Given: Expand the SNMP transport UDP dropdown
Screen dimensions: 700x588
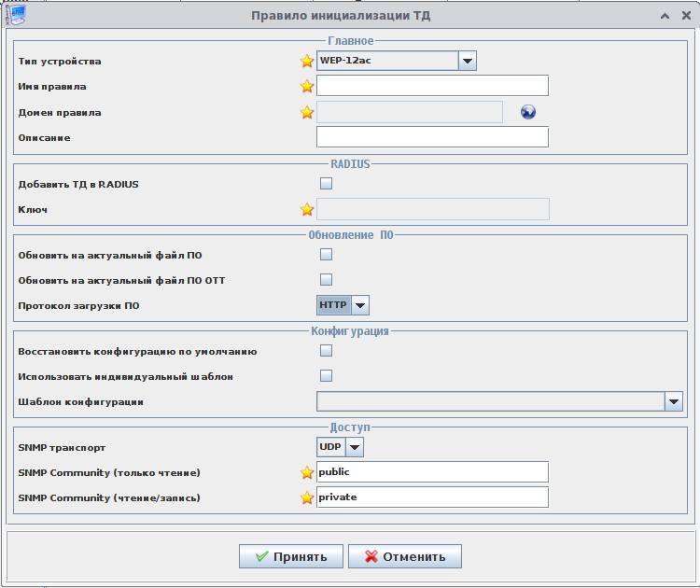Looking at the screenshot, I should pos(354,447).
